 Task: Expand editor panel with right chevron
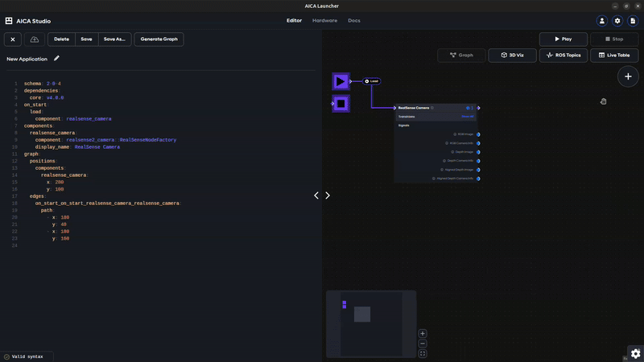point(328,195)
